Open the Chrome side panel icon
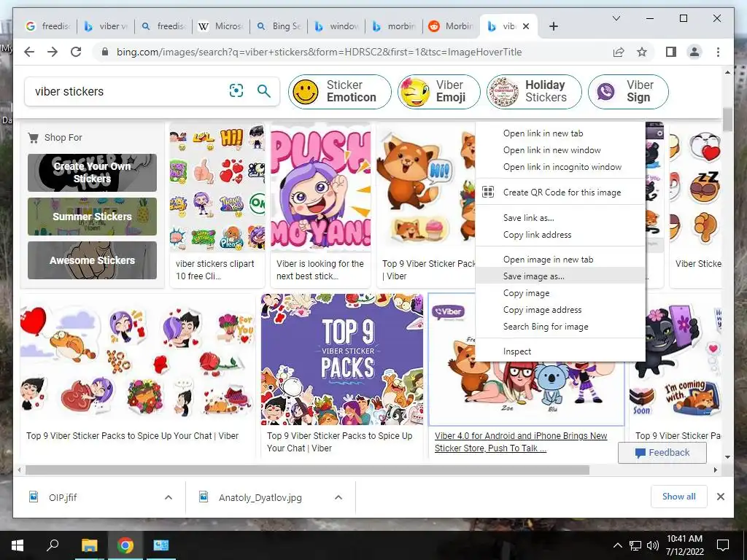 (671, 52)
